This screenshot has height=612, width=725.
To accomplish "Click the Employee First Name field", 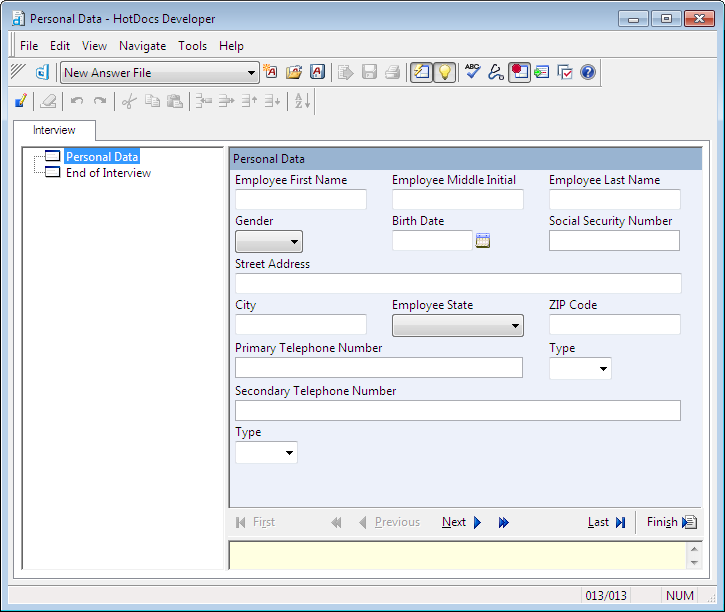I will click(x=301, y=199).
